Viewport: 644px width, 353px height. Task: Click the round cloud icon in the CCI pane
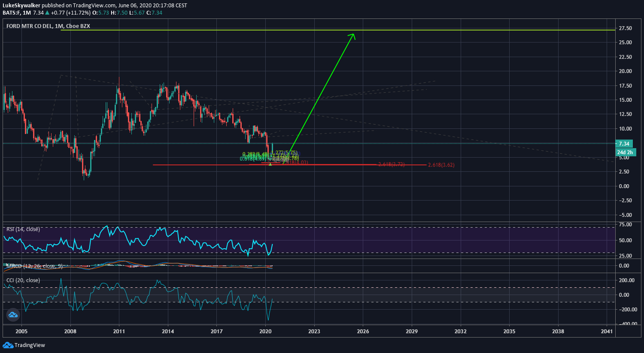pyautogui.click(x=13, y=315)
